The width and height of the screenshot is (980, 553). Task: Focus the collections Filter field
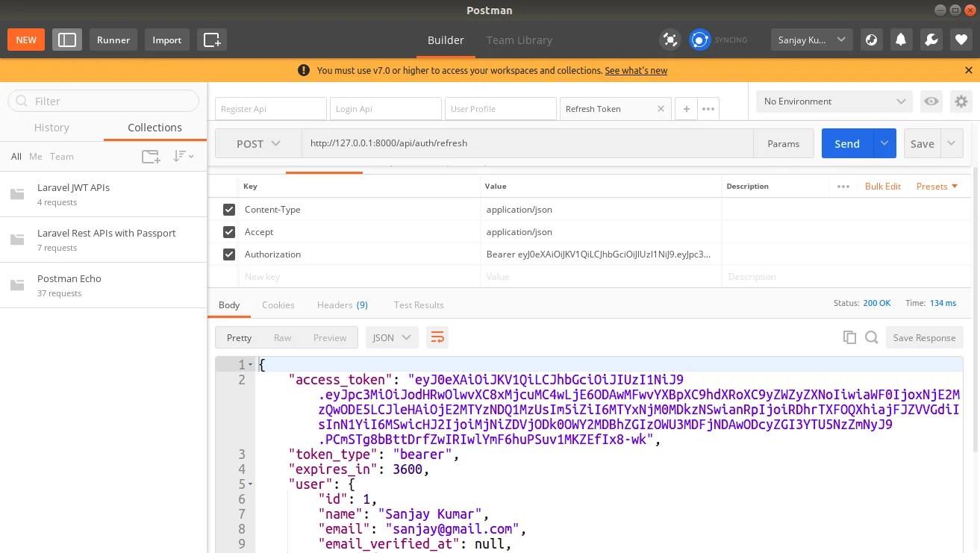pyautogui.click(x=104, y=101)
